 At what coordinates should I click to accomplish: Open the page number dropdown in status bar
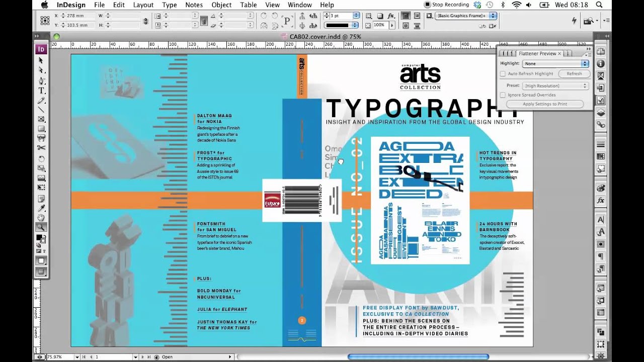tap(135, 357)
